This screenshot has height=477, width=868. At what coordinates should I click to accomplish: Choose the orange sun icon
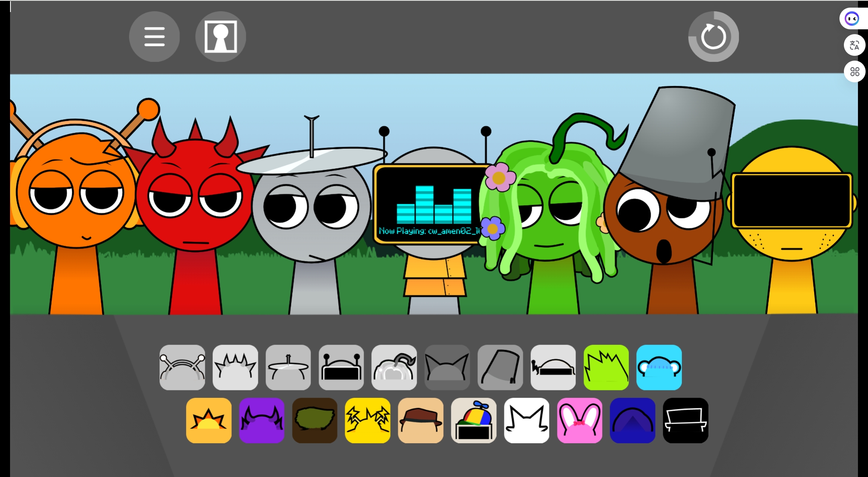coord(209,420)
